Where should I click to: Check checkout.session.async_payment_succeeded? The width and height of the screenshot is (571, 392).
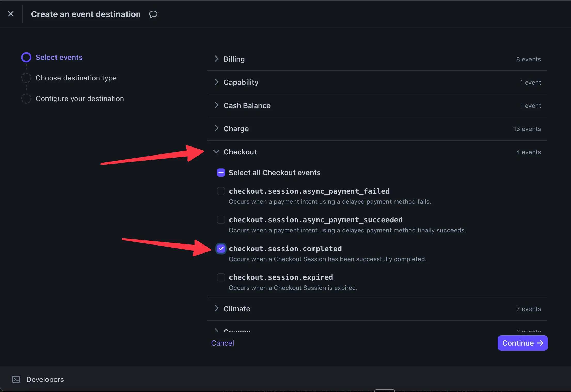(221, 219)
